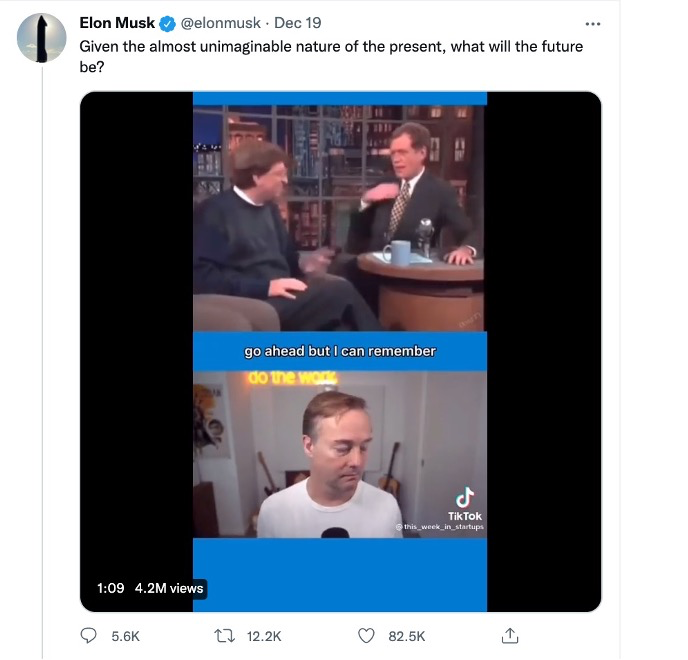Image resolution: width=688 pixels, height=660 pixels.
Task: Open Elon Musk's profile avatar
Action: pos(42,38)
